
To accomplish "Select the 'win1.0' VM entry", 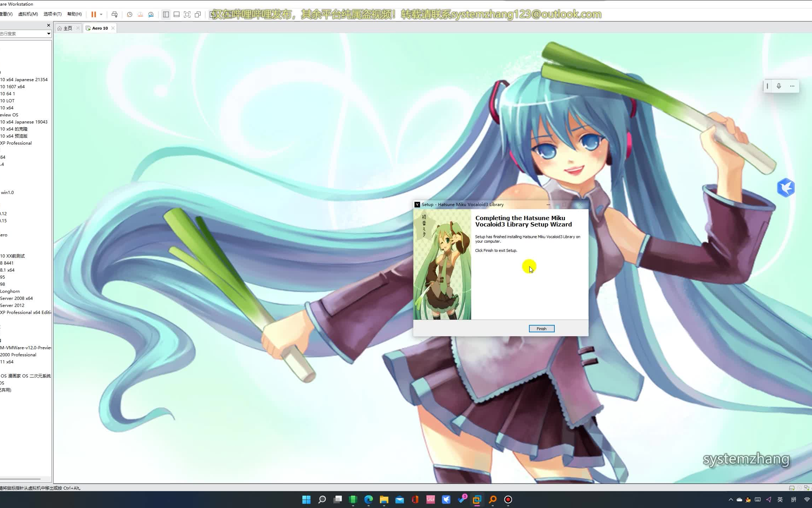I will (x=7, y=193).
